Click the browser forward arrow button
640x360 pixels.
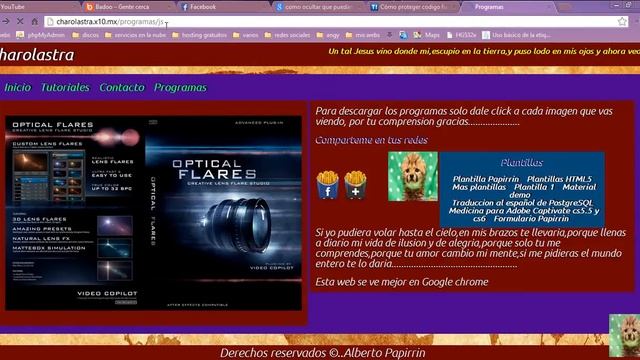pyautogui.click(x=5, y=21)
